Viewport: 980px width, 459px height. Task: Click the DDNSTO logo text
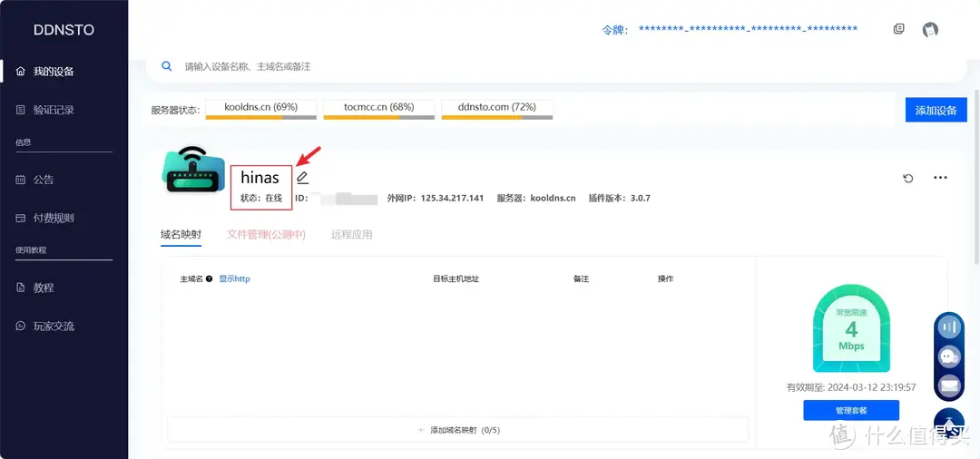pos(64,30)
